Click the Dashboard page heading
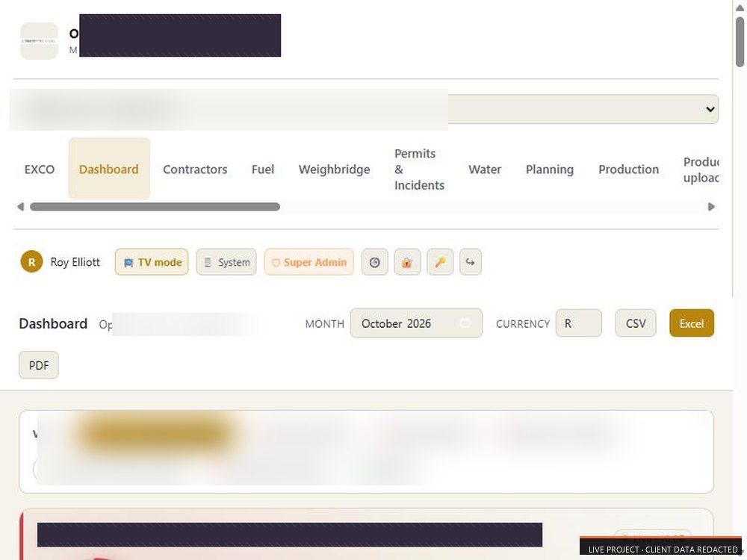The image size is (747, 560). (53, 324)
